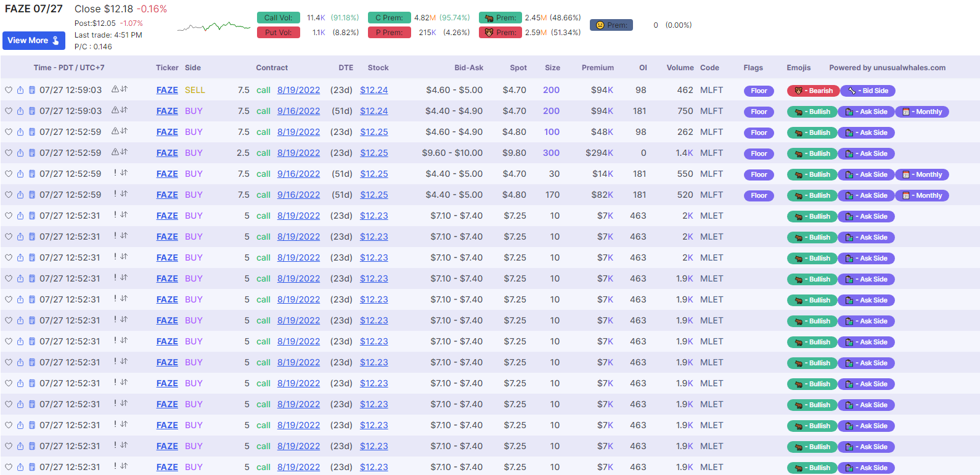Sort by Time - PDT / UTC+7 column header
The width and height of the screenshot is (980, 475).
click(69, 68)
